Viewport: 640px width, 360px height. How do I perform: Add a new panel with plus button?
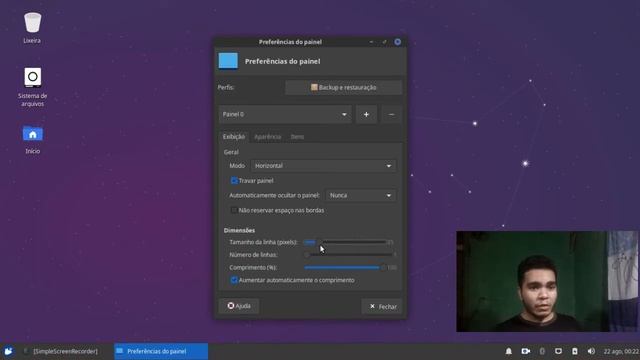coord(366,115)
